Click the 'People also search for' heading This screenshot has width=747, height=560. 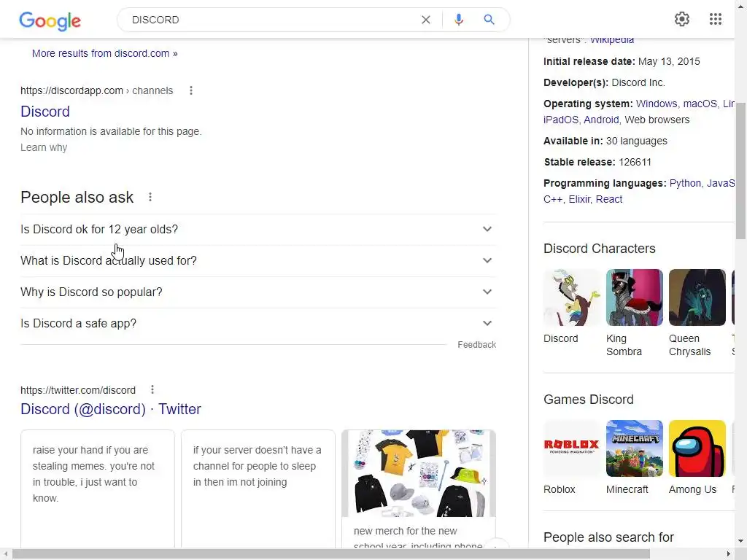tap(608, 537)
